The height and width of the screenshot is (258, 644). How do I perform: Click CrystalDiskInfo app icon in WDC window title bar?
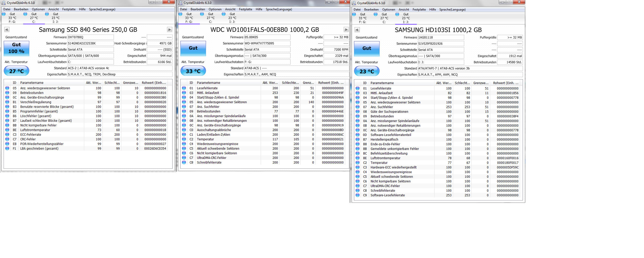pyautogui.click(x=181, y=3)
